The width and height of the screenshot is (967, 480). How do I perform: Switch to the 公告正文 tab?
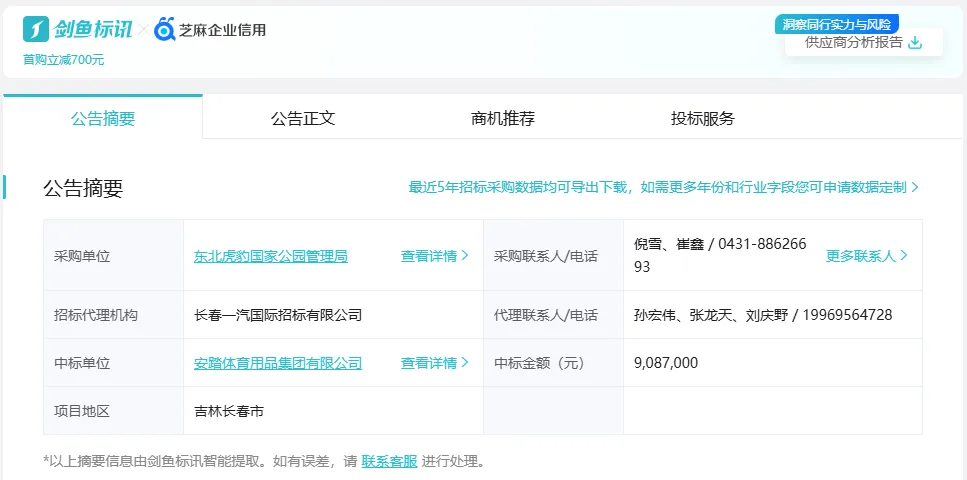coord(303,118)
